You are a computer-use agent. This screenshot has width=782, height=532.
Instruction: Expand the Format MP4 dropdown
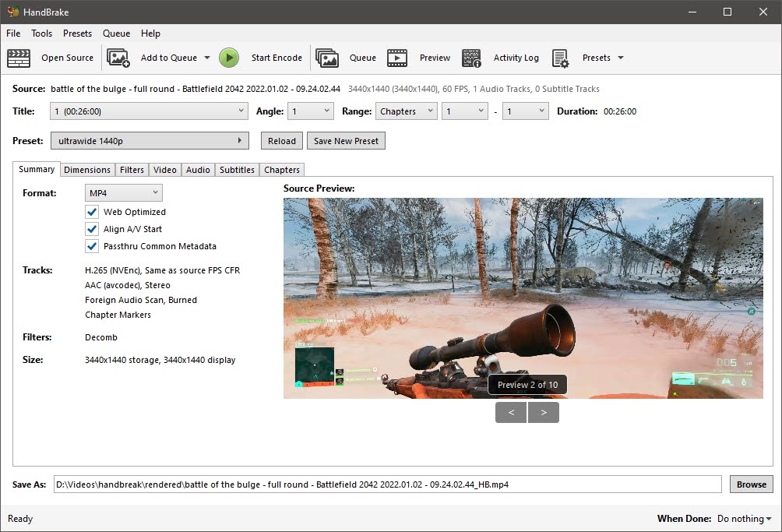(123, 192)
